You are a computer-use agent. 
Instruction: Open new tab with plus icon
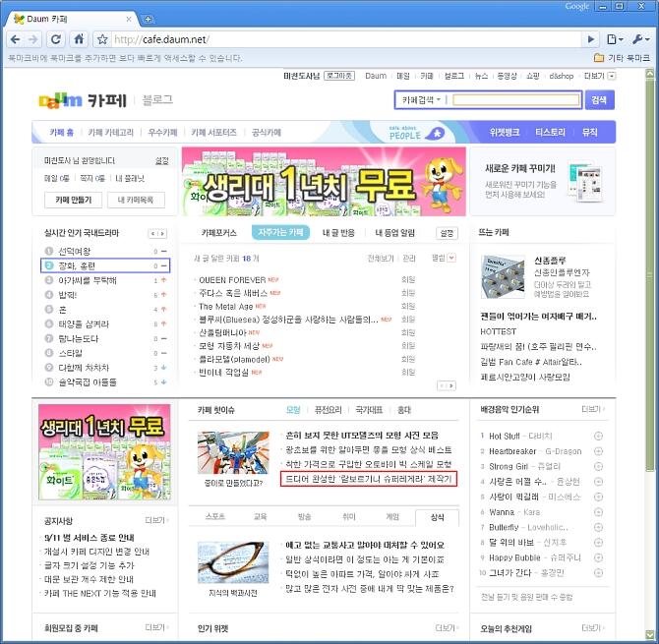click(x=148, y=19)
